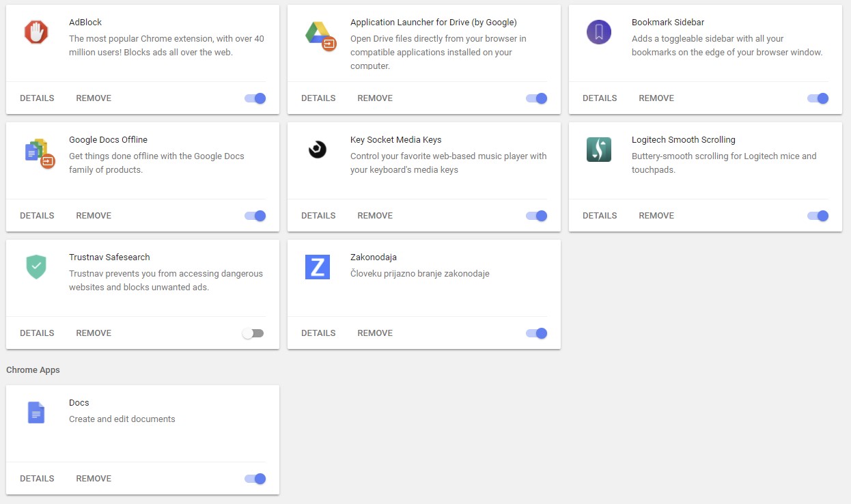This screenshot has height=504, width=851.
Task: Open Details for AdBlock
Action: pyautogui.click(x=37, y=98)
